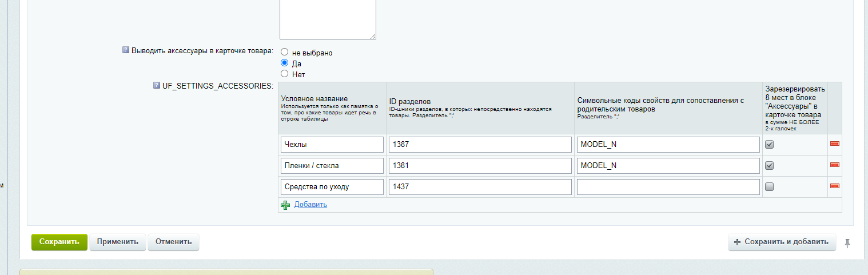
Task: Focus the name field containing Чехлы
Action: pos(332,145)
